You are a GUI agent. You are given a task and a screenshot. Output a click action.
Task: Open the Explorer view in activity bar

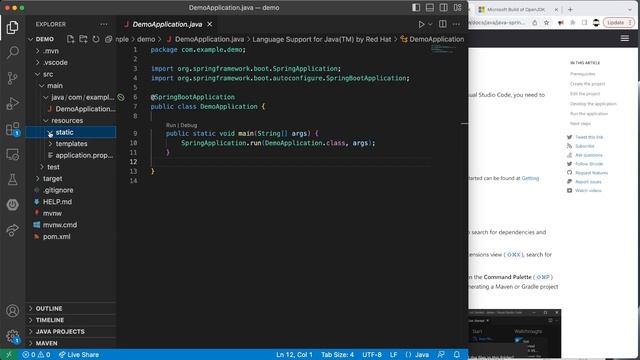(x=13, y=27)
